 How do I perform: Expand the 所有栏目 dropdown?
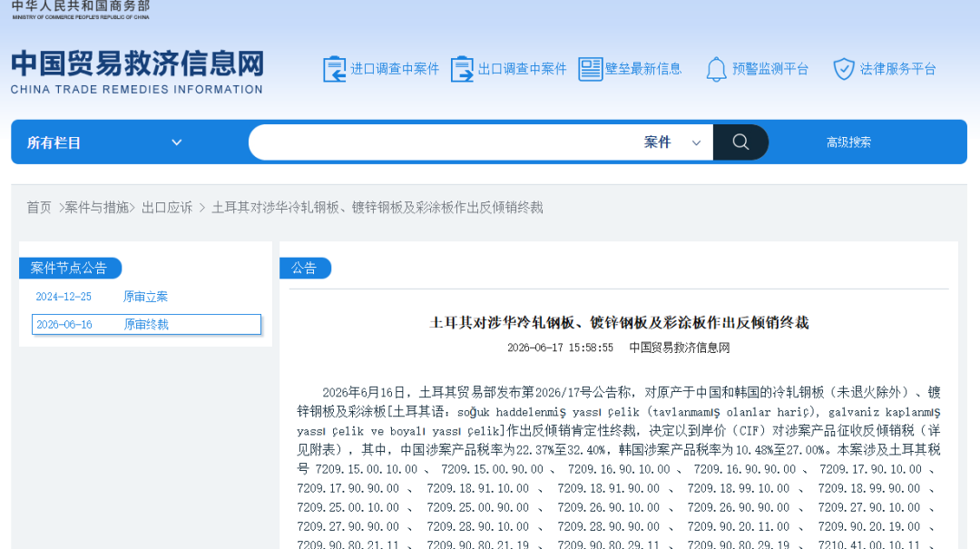coord(104,142)
